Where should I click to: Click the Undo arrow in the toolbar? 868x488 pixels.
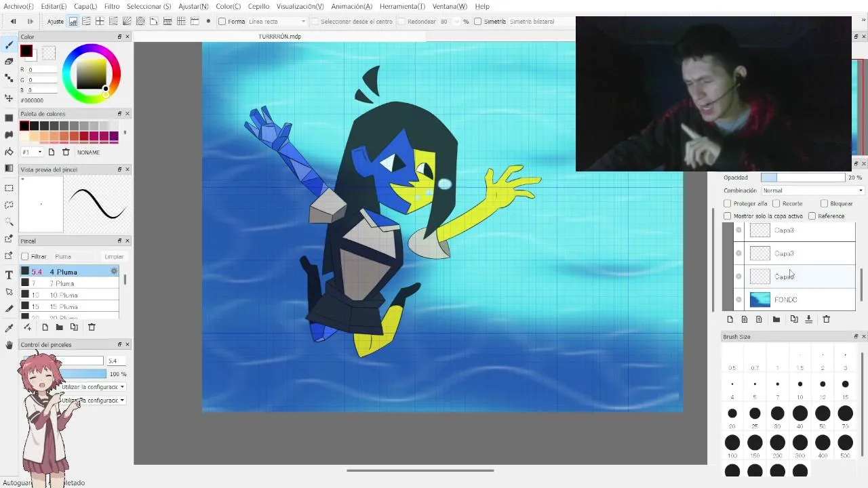coord(13,22)
